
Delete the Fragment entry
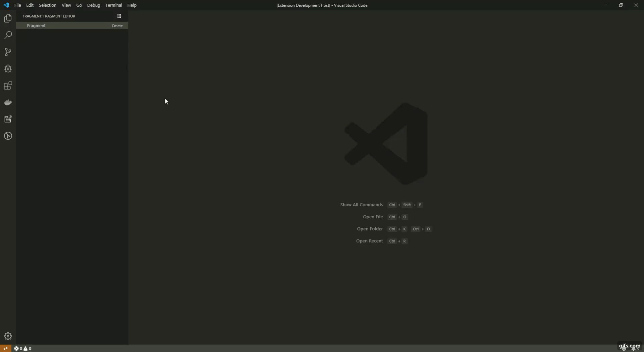[117, 26]
